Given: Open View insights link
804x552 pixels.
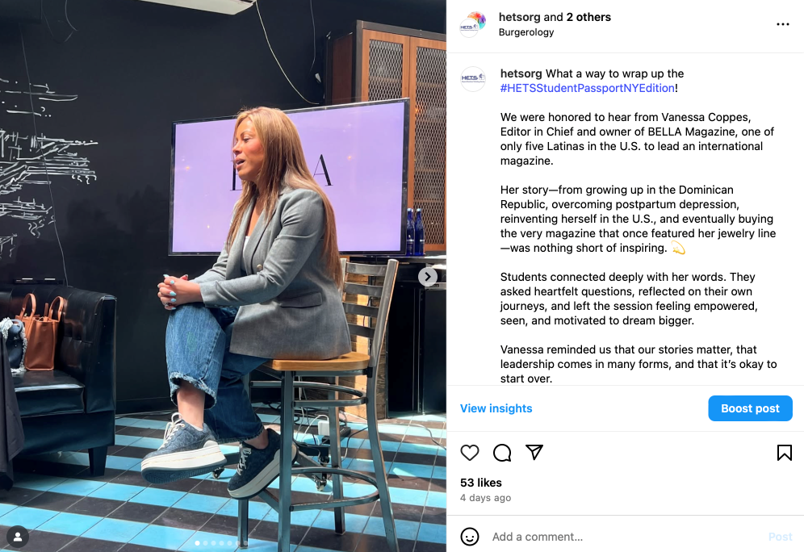Looking at the screenshot, I should tap(496, 408).
